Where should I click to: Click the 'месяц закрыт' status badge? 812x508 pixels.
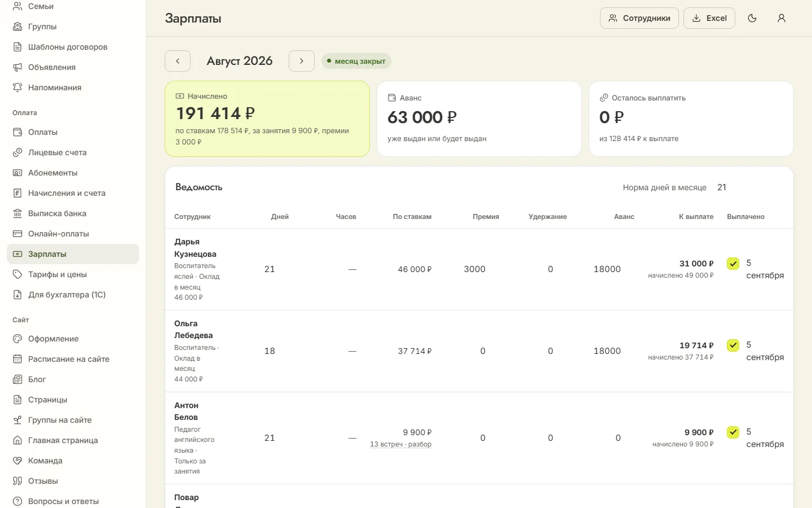(356, 61)
